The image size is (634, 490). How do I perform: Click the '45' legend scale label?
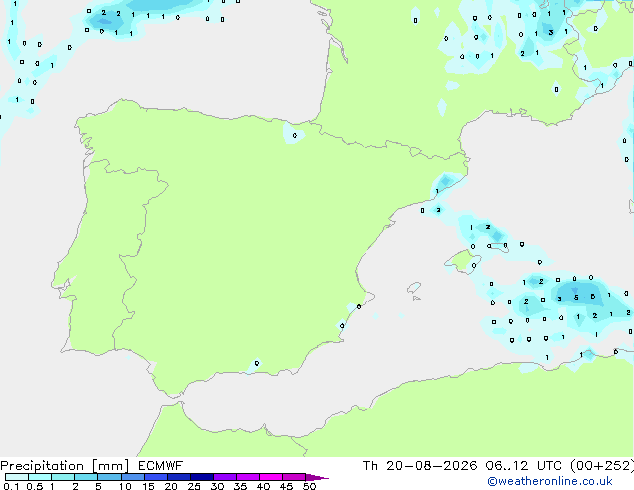286,486
